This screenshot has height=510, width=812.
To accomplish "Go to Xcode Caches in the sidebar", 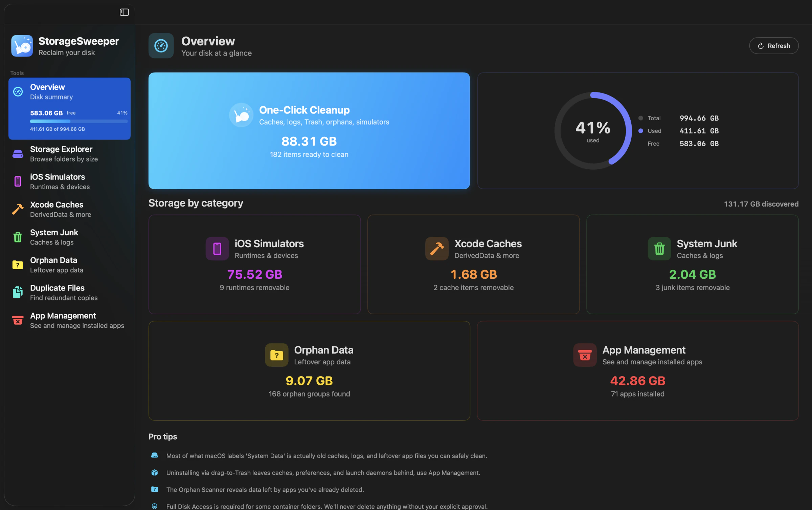I will [69, 209].
